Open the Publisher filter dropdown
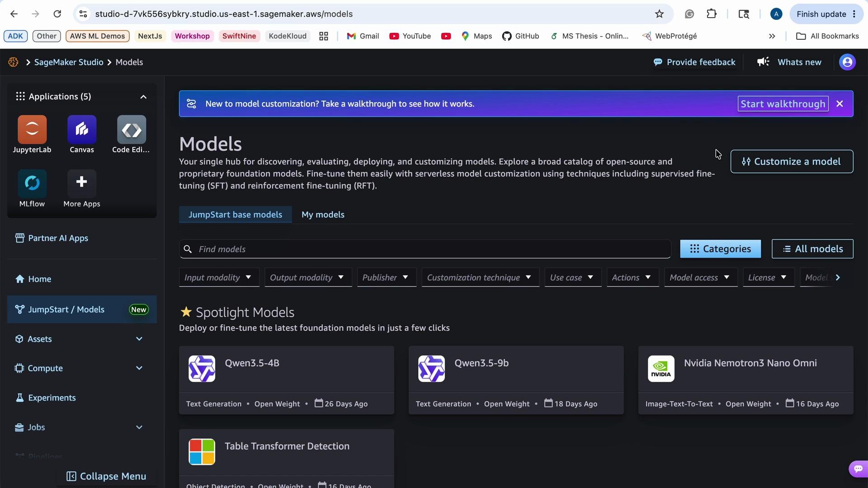The width and height of the screenshot is (868, 488). click(x=387, y=277)
